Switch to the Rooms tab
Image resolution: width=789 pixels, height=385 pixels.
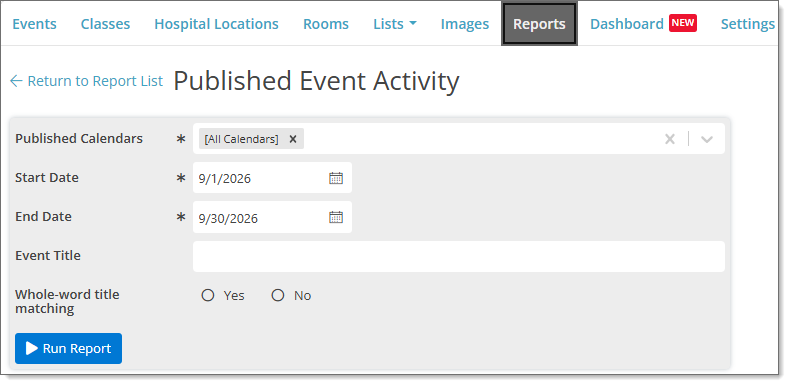tap(326, 24)
